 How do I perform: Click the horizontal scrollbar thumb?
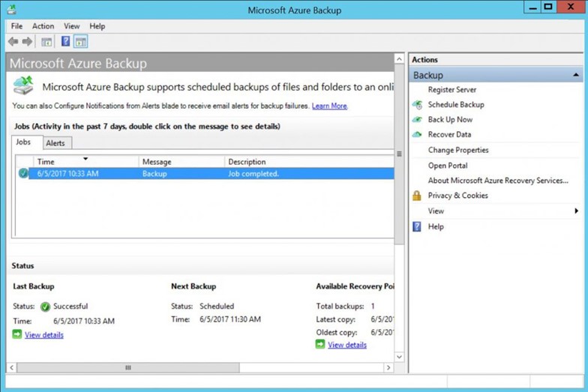[x=127, y=367]
